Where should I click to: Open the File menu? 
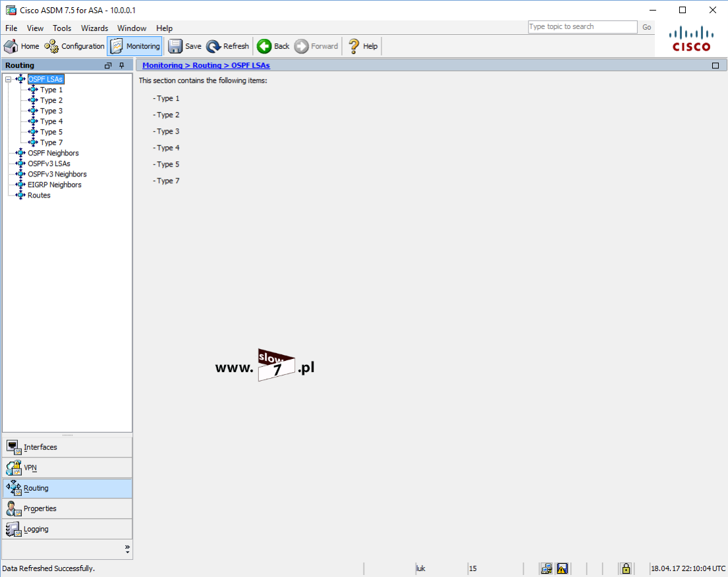tap(11, 28)
